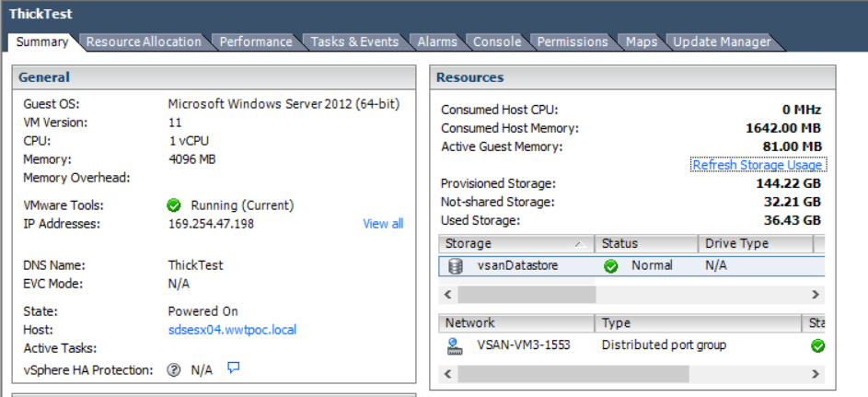868x397 pixels.
Task: Switch to the Resource Allocation tab
Action: pos(143,41)
